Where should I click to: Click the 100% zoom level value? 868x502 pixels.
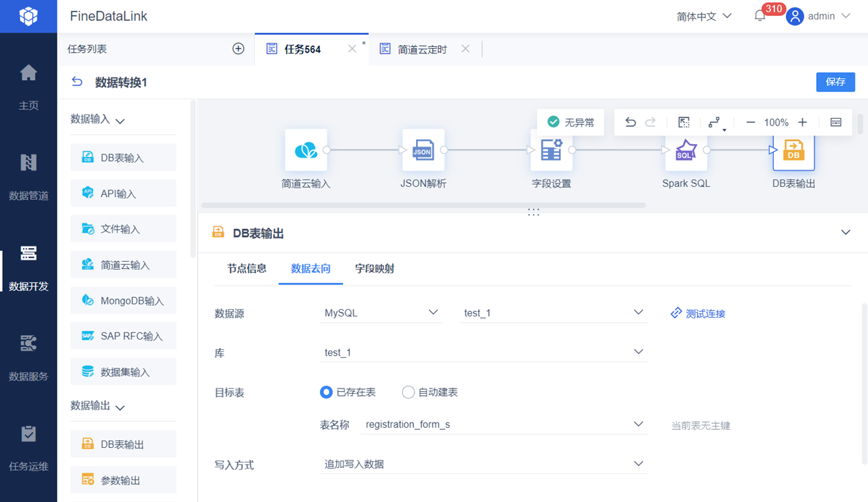point(777,122)
